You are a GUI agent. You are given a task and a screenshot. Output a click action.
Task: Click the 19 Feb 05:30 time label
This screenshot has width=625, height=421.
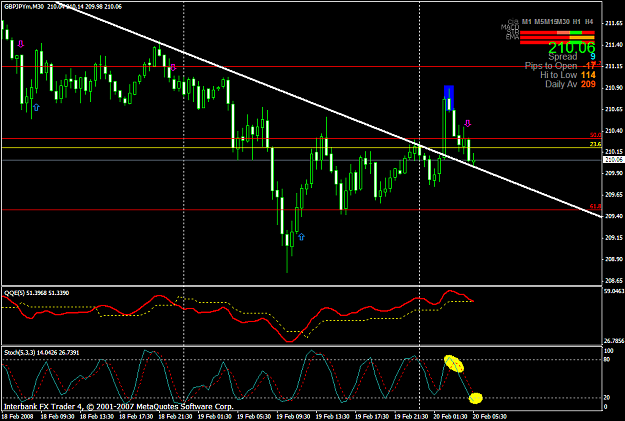click(x=254, y=416)
